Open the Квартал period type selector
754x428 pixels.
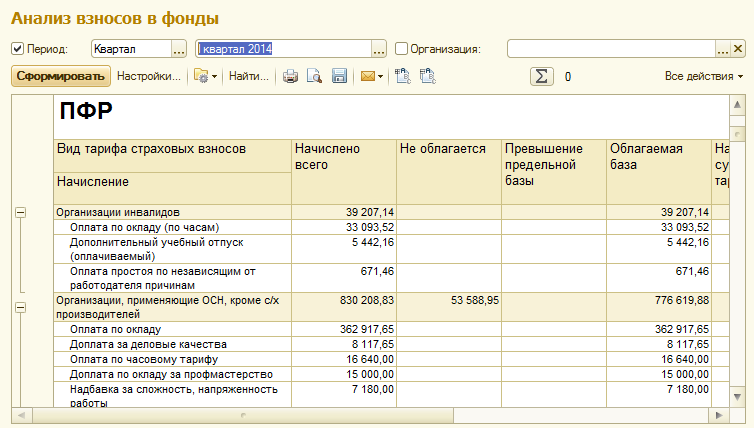[x=179, y=48]
